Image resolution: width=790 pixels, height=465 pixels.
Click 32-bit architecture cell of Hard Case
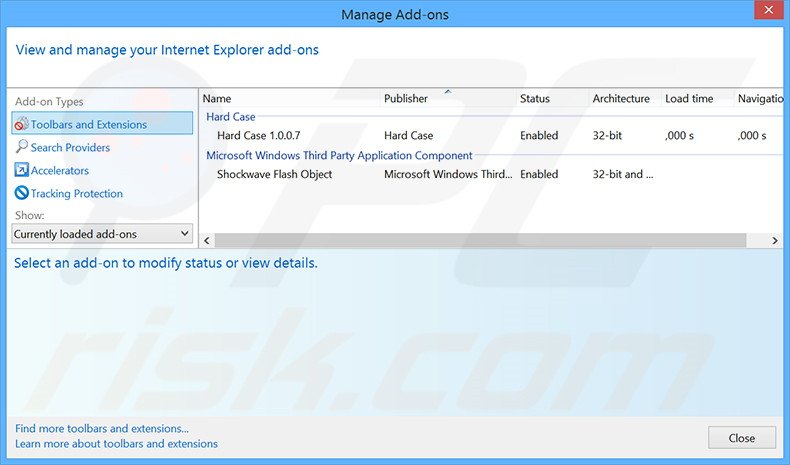point(607,136)
